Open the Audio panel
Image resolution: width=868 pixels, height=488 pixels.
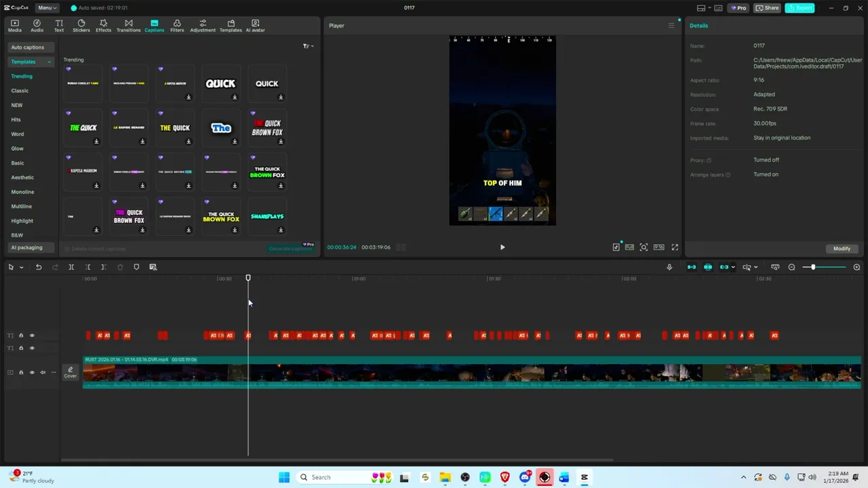tap(37, 26)
